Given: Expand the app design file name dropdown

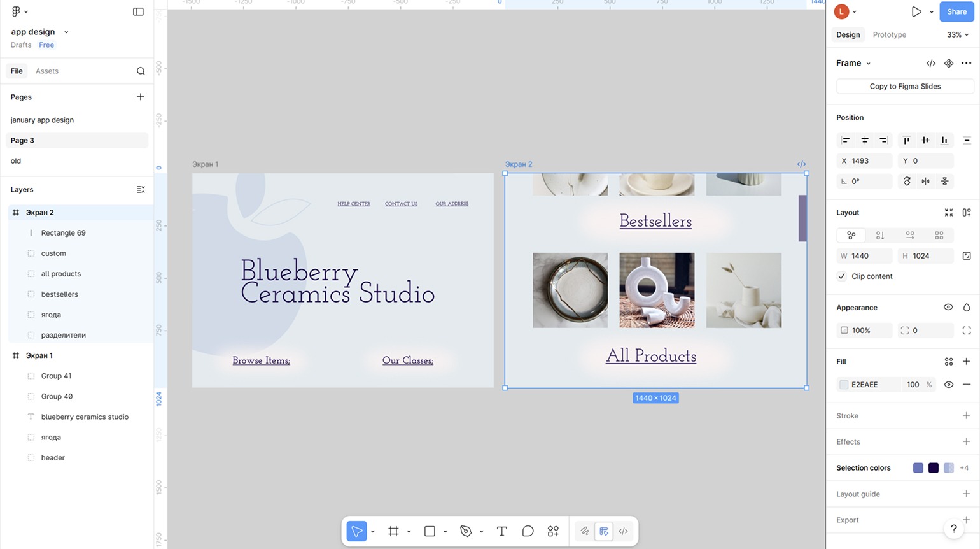Looking at the screenshot, I should point(66,32).
